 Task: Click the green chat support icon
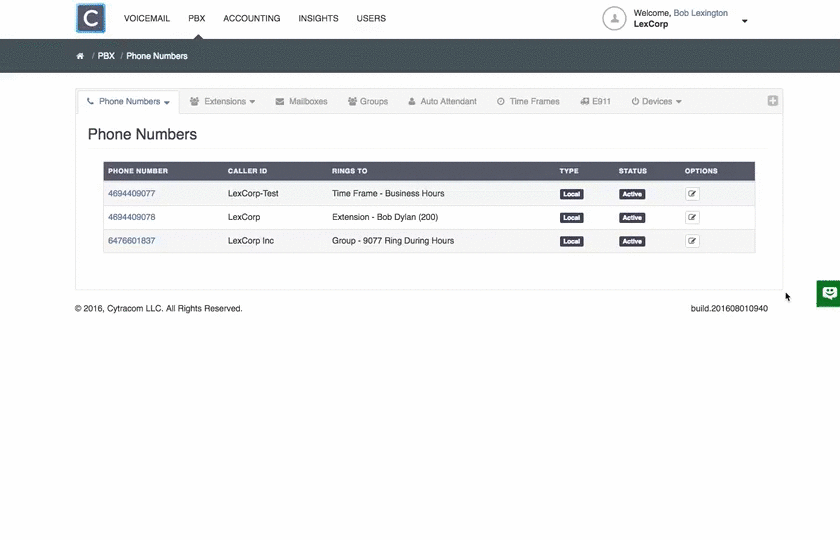tap(828, 293)
